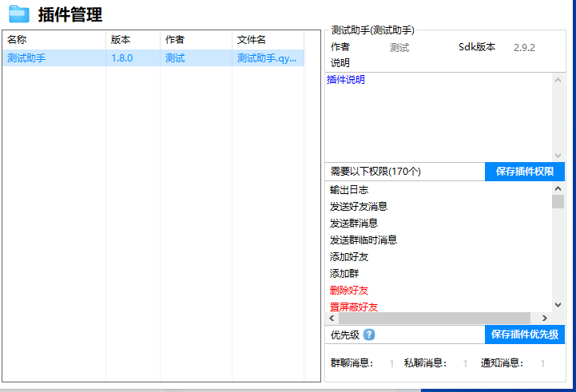This screenshot has height=392, width=576.
Task: Sort by the 文件名 column header
Action: pos(268,40)
